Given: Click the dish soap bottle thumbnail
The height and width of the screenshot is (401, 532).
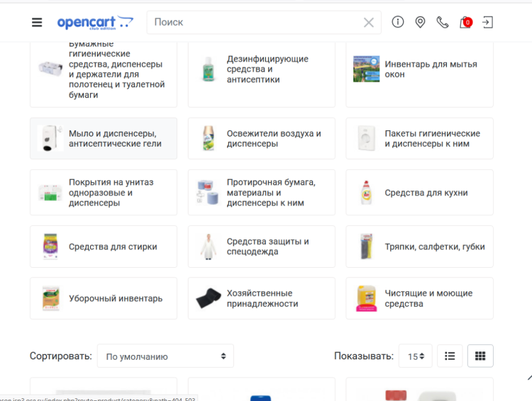Looking at the screenshot, I should 367,193.
